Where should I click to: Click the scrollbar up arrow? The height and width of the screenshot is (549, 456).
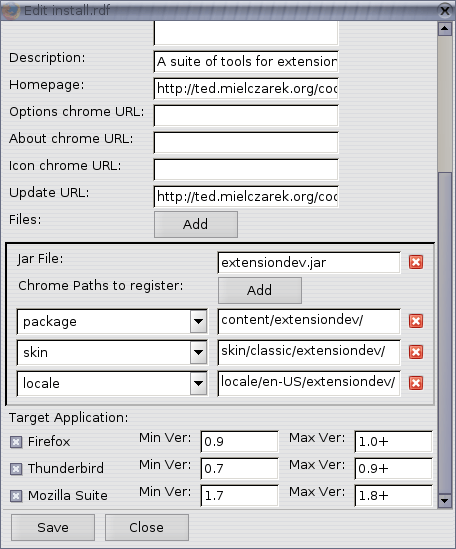point(445,28)
